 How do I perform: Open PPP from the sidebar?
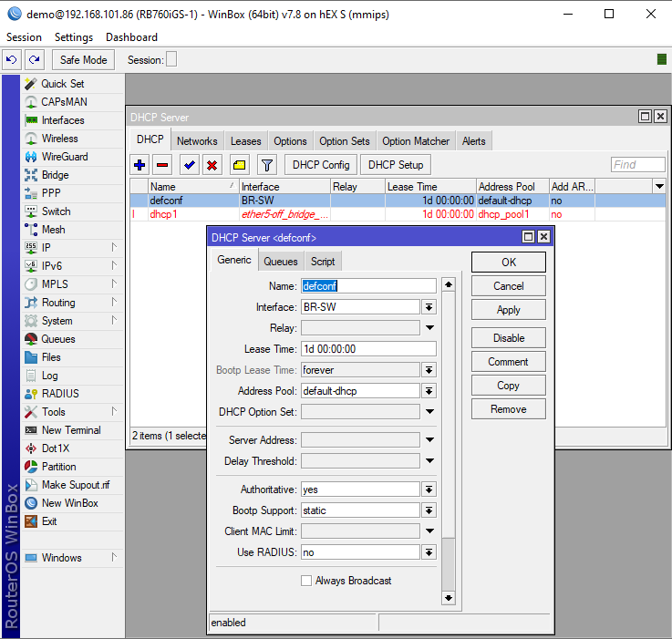72,193
